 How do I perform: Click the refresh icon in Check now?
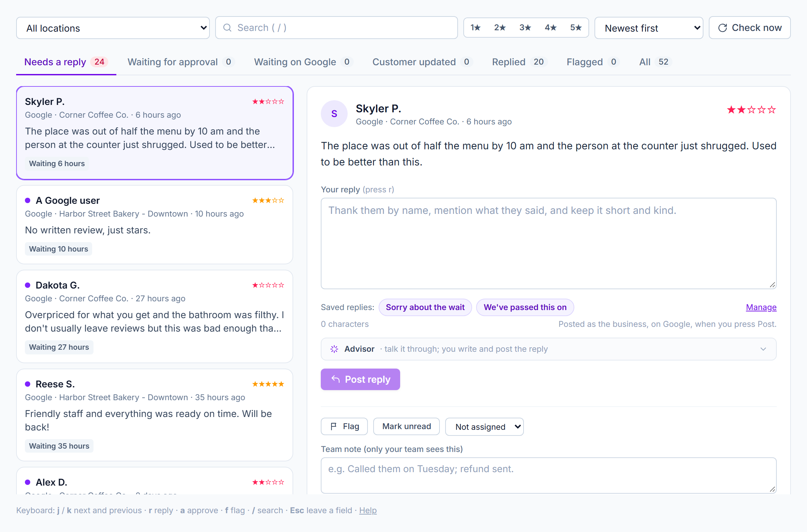point(723,28)
